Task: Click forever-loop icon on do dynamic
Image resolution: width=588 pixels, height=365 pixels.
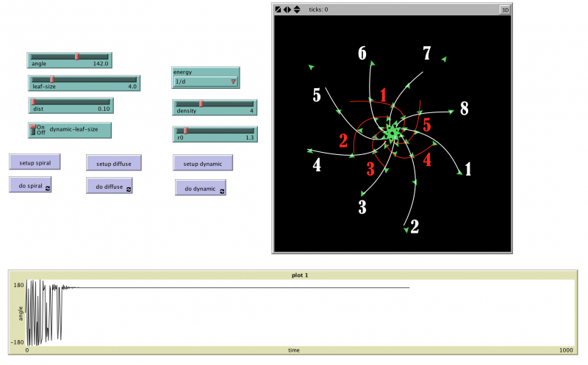Action: click(220, 189)
